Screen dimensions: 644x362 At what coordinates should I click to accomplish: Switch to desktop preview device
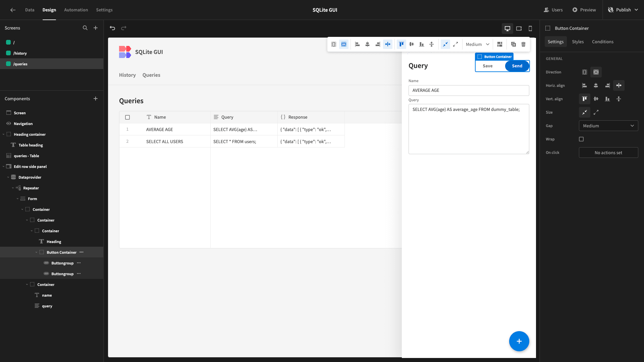tap(507, 28)
